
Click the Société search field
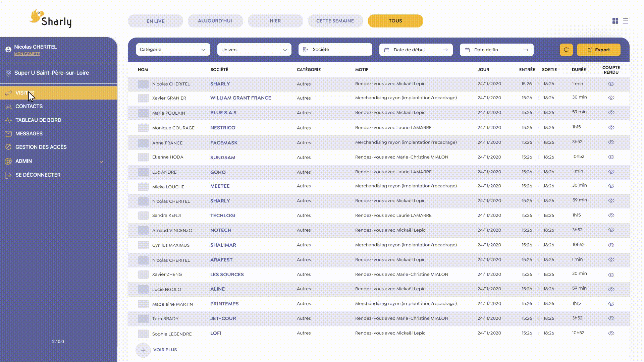click(335, 50)
